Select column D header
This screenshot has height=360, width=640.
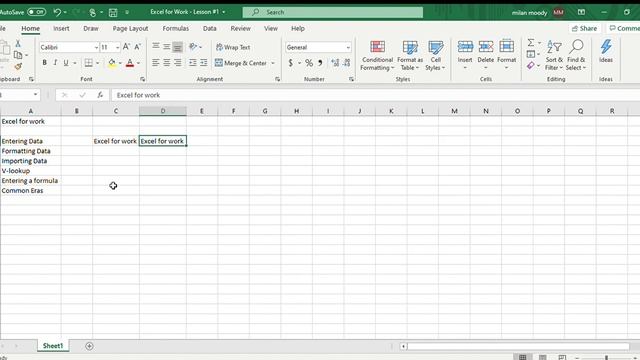(163, 111)
